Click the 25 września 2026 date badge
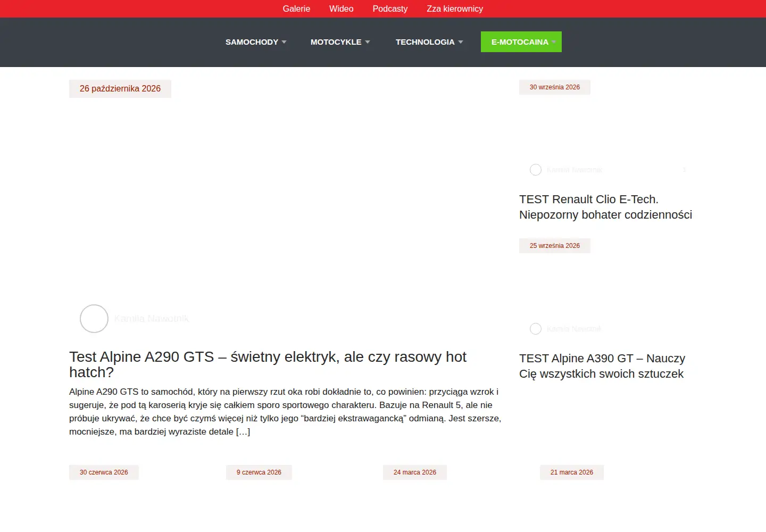 (555, 246)
